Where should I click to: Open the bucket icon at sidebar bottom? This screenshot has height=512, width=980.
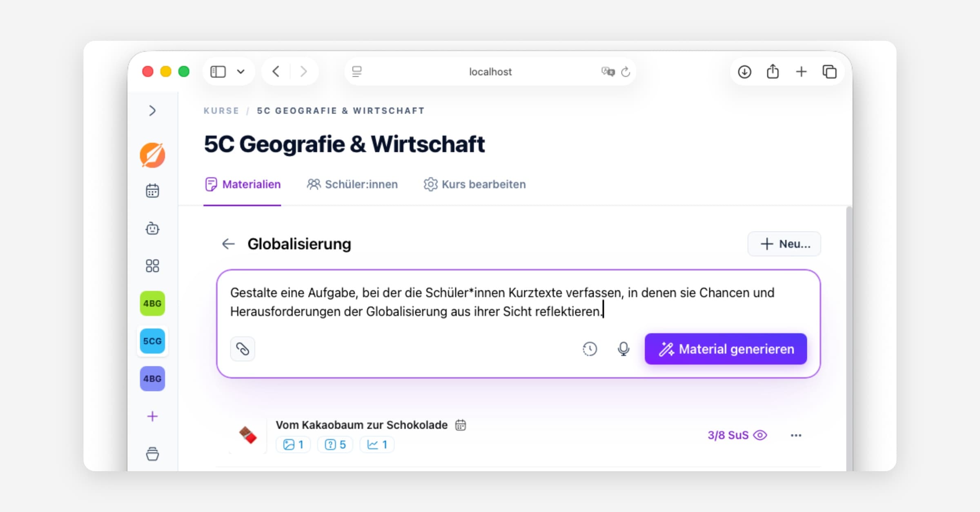tap(152, 454)
